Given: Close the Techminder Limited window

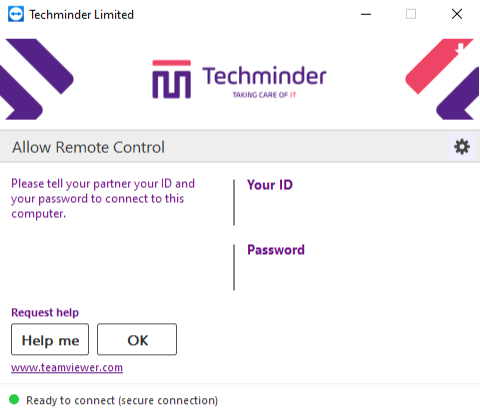Looking at the screenshot, I should [457, 14].
